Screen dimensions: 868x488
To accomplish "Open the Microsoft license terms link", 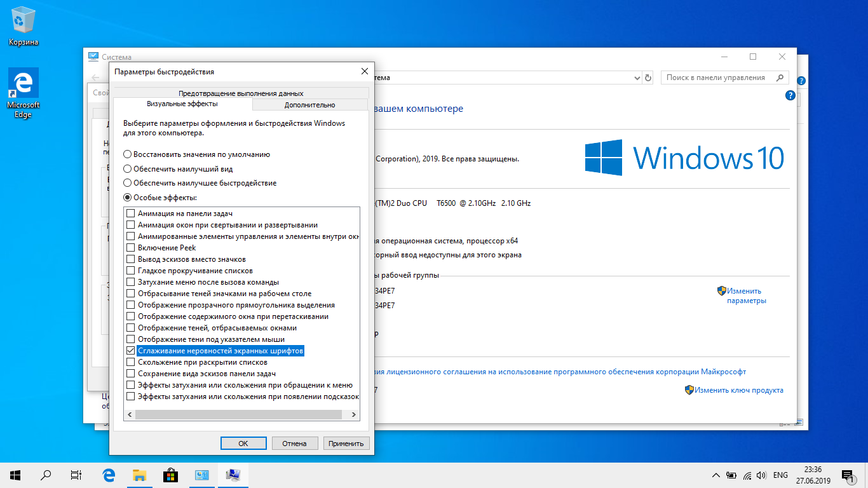I will point(559,372).
